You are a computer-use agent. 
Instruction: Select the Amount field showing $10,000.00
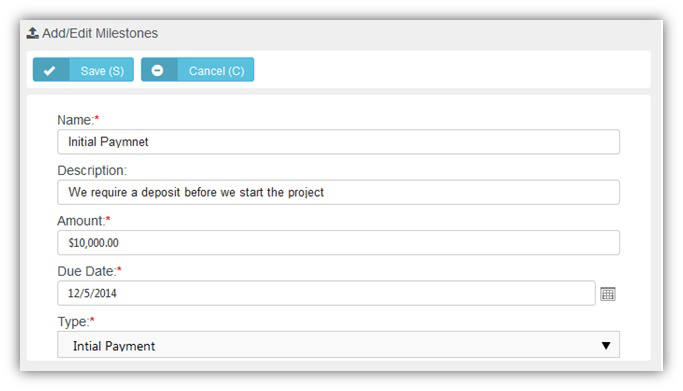pyautogui.click(x=338, y=243)
